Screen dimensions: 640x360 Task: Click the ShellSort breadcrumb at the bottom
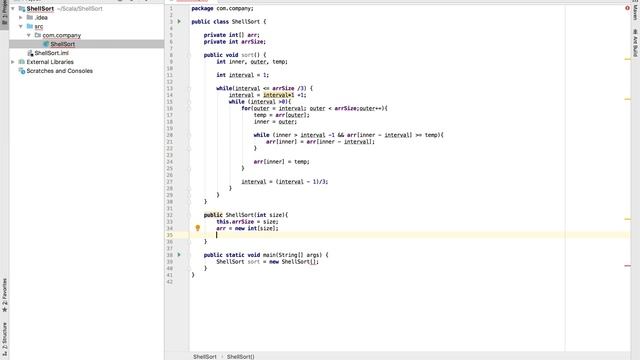(x=204, y=357)
